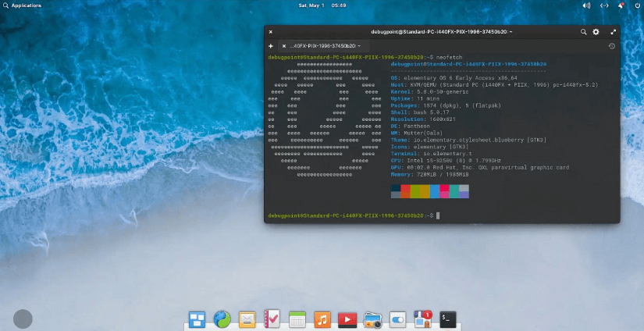
Task: Open the notifications bell indicator
Action: [622, 5]
